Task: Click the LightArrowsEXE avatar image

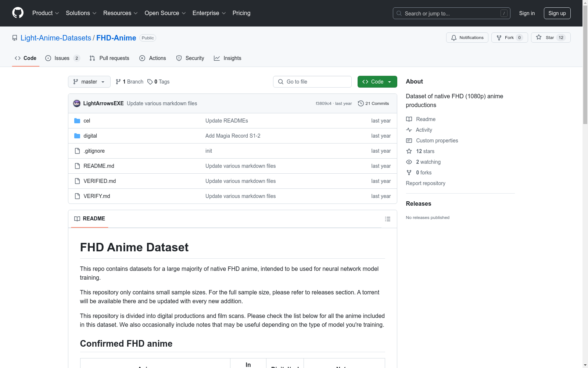Action: pos(77,103)
